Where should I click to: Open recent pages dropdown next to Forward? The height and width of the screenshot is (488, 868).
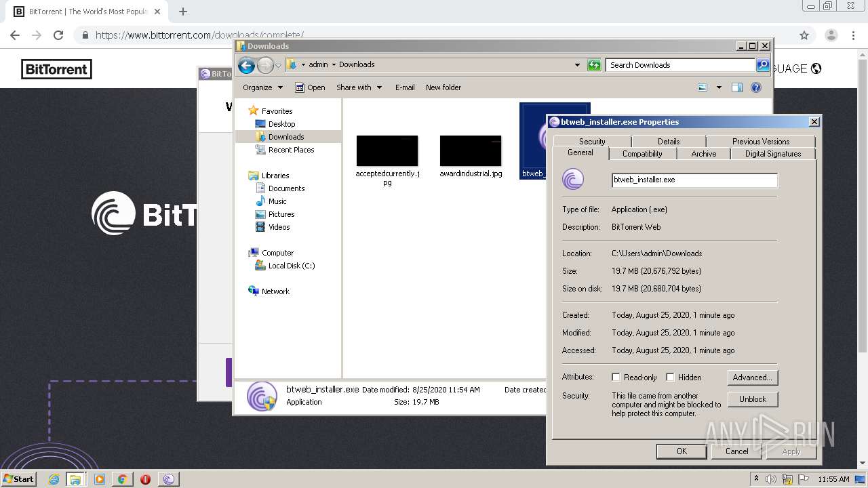pos(278,66)
